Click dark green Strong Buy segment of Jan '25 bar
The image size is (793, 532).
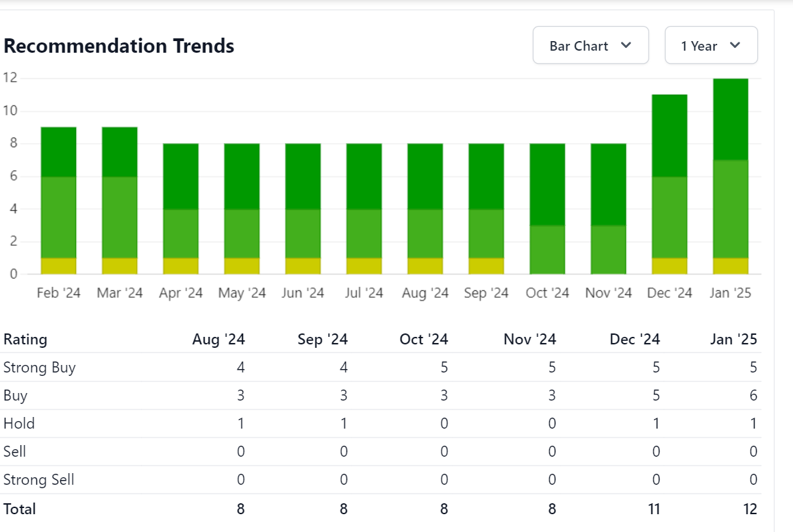point(731,119)
